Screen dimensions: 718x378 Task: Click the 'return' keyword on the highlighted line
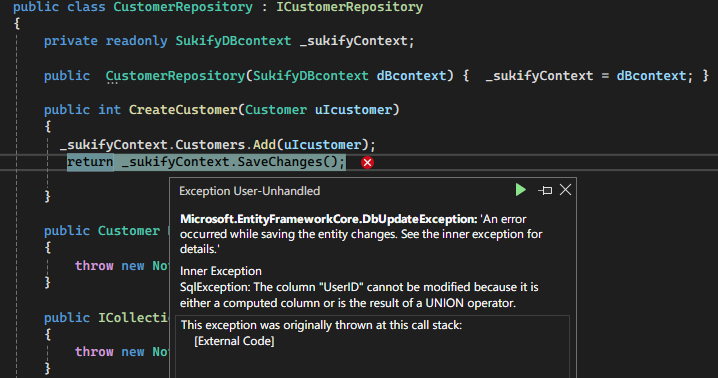pyautogui.click(x=90, y=162)
